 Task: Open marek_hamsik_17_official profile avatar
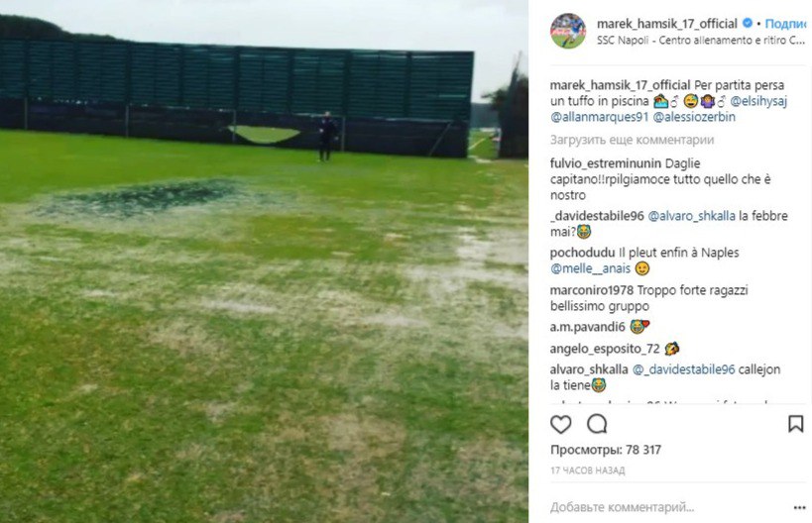pos(568,31)
